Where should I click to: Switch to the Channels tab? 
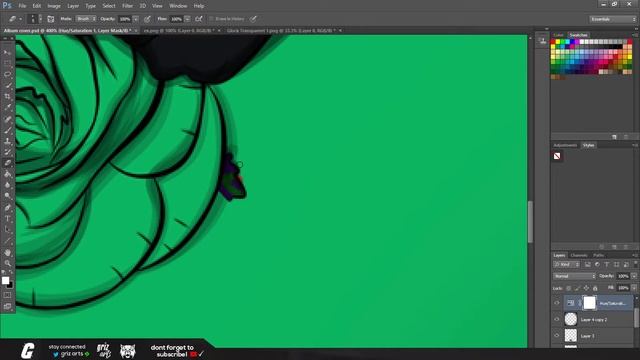[x=579, y=255]
